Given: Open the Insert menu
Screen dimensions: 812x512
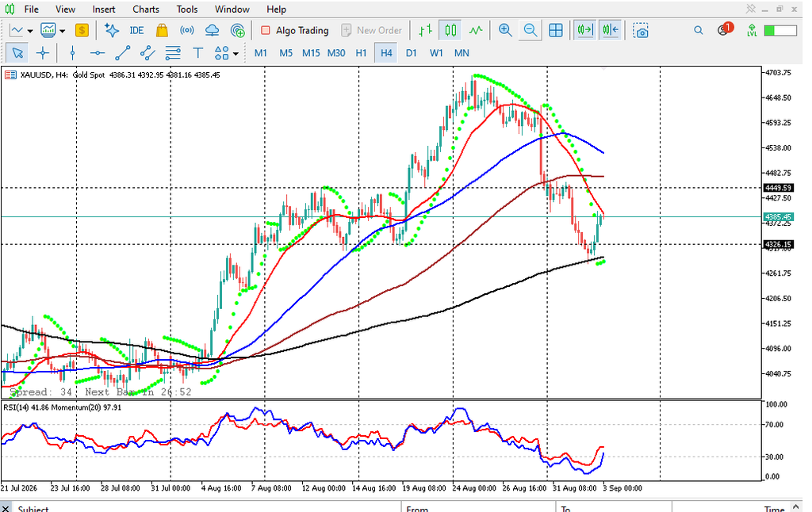Looking at the screenshot, I should [x=104, y=10].
